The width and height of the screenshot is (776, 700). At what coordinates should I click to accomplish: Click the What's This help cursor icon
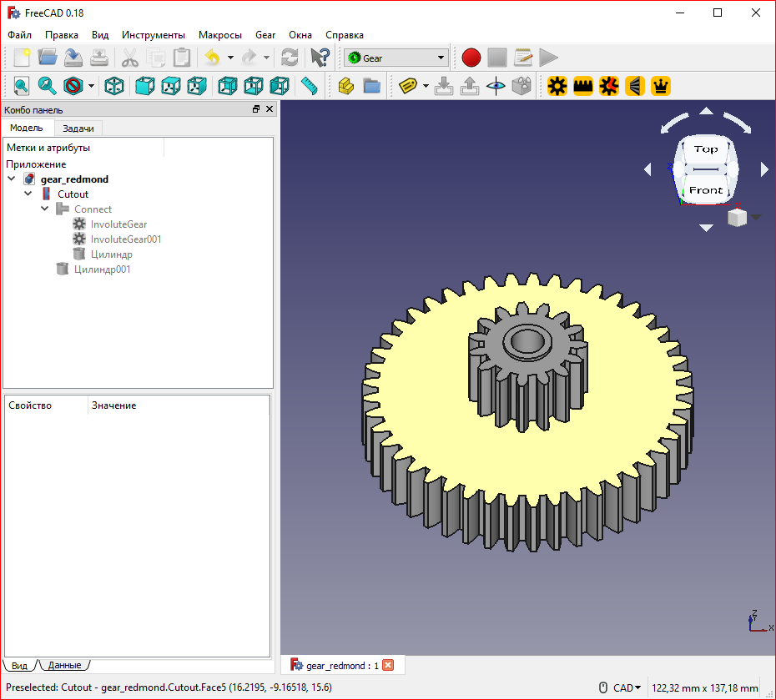[319, 58]
